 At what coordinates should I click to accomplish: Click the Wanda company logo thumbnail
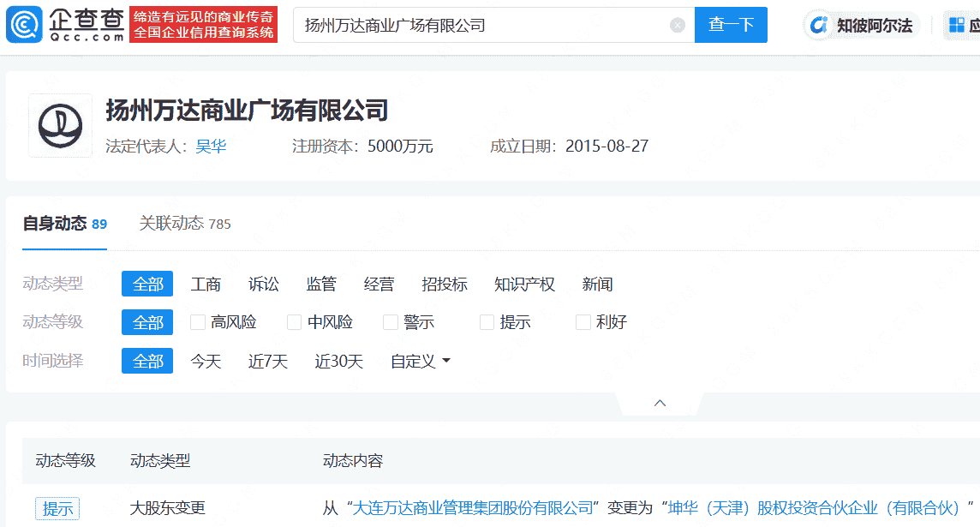click(x=60, y=126)
